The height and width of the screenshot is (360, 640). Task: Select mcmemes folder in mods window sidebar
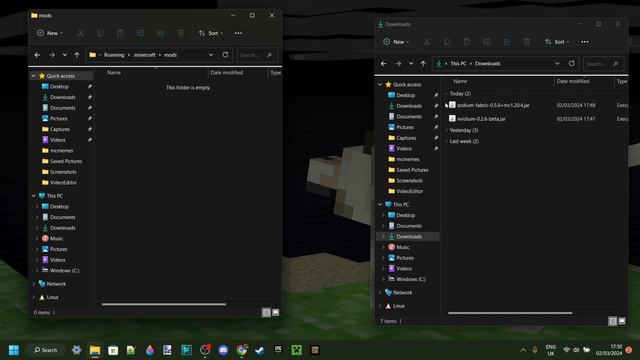[62, 151]
